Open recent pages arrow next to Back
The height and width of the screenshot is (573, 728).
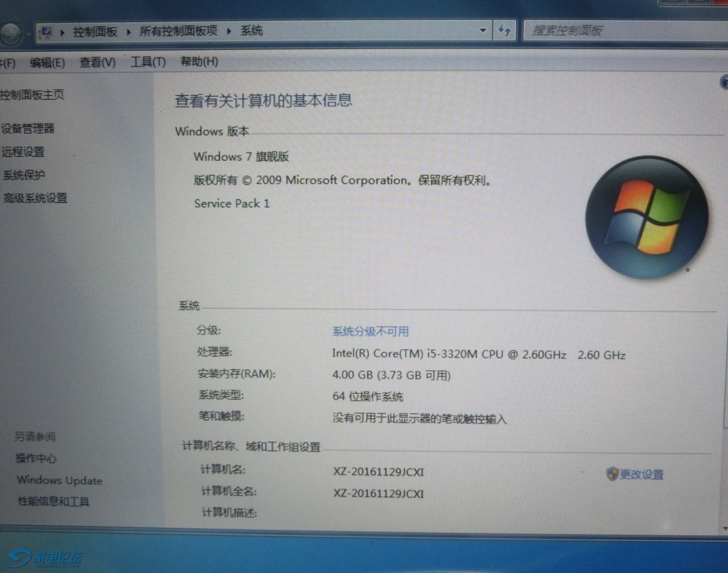click(28, 34)
